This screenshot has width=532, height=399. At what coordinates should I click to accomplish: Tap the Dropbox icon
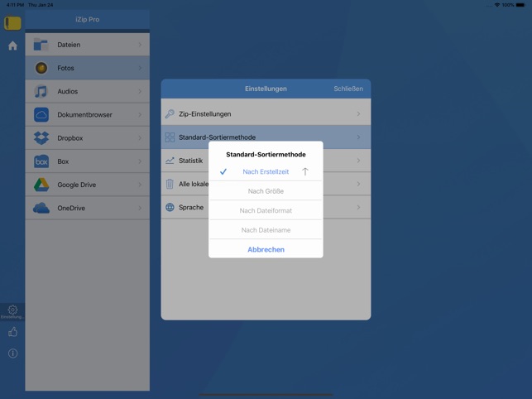click(x=41, y=138)
